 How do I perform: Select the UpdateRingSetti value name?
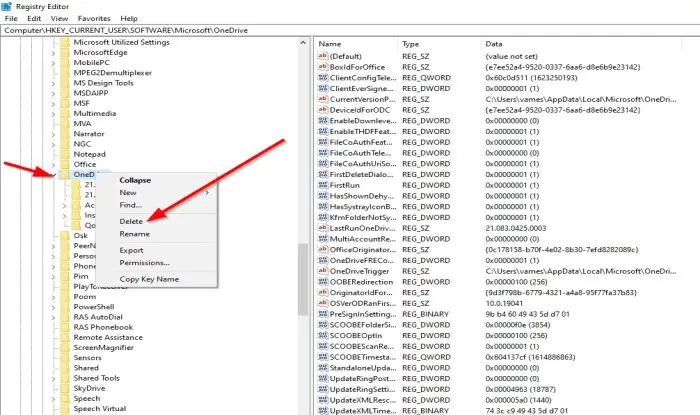362,389
